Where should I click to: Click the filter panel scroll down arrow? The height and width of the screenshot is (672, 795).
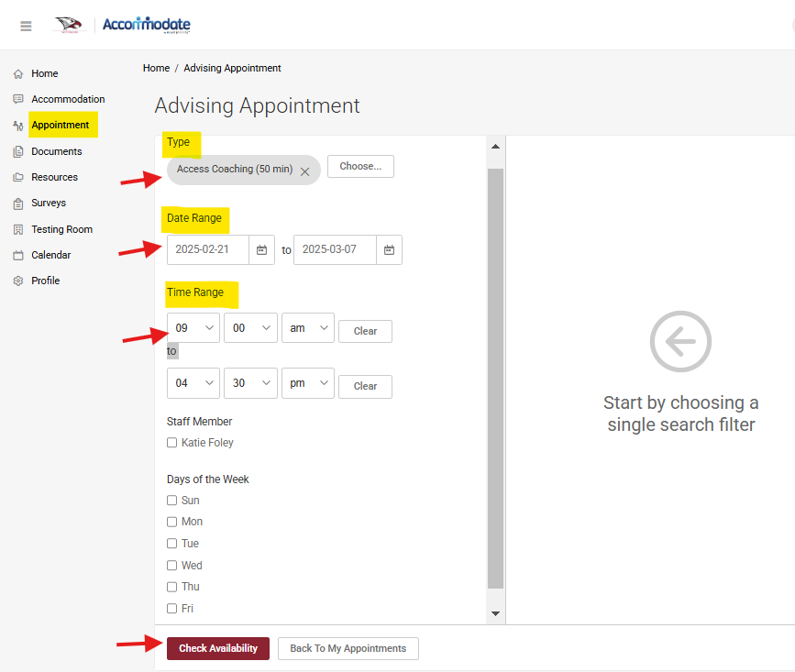(495, 613)
